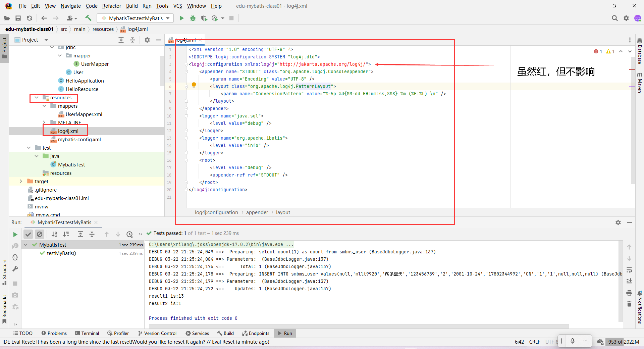
Task: Start debugging with the bug icon
Action: pyautogui.click(x=193, y=18)
